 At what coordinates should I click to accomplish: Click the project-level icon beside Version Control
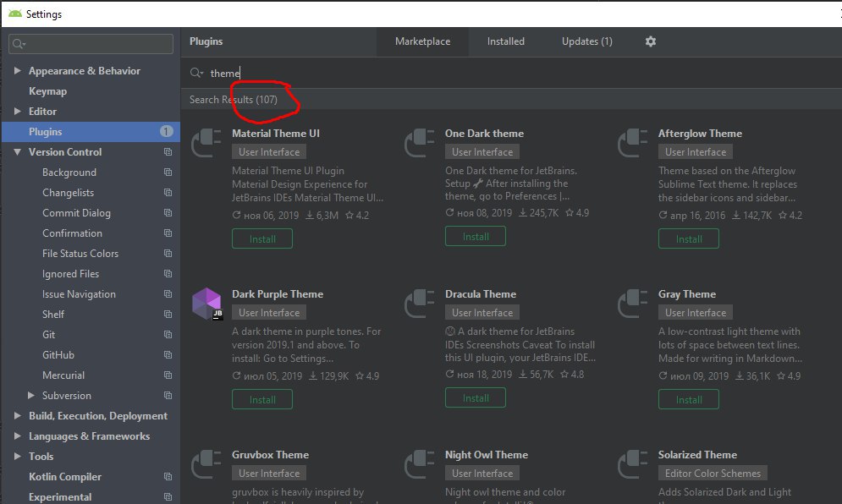coord(168,152)
